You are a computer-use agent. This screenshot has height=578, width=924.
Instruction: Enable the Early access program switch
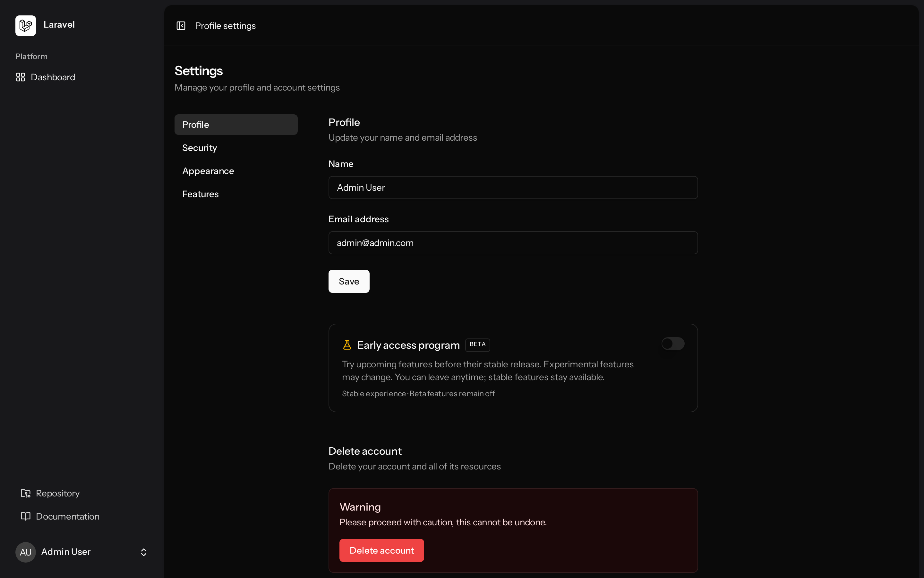[x=673, y=344]
